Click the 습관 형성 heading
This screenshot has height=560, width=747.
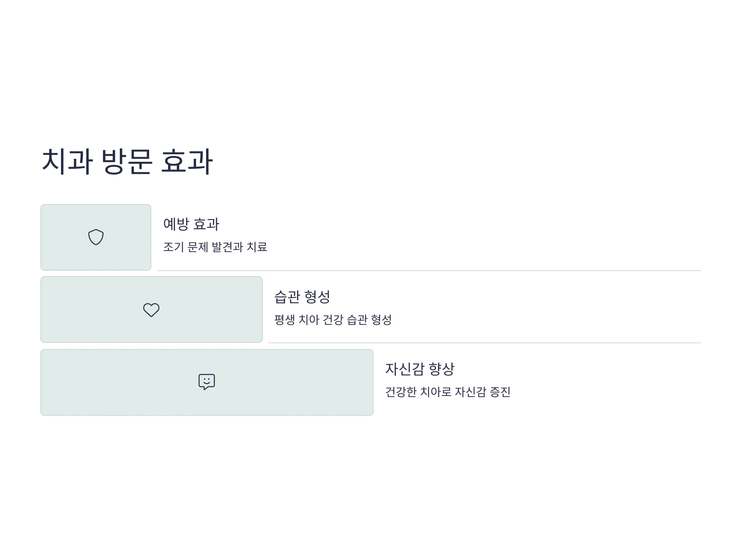click(x=302, y=297)
